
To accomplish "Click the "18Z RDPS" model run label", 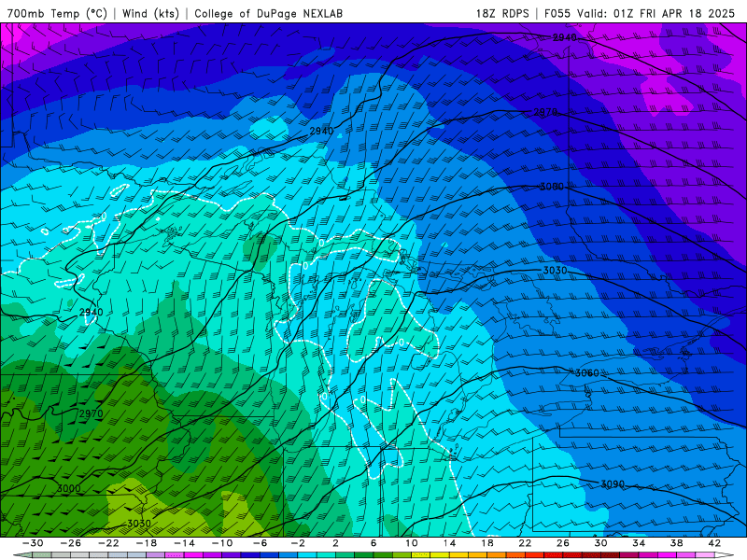I will (x=502, y=13).
